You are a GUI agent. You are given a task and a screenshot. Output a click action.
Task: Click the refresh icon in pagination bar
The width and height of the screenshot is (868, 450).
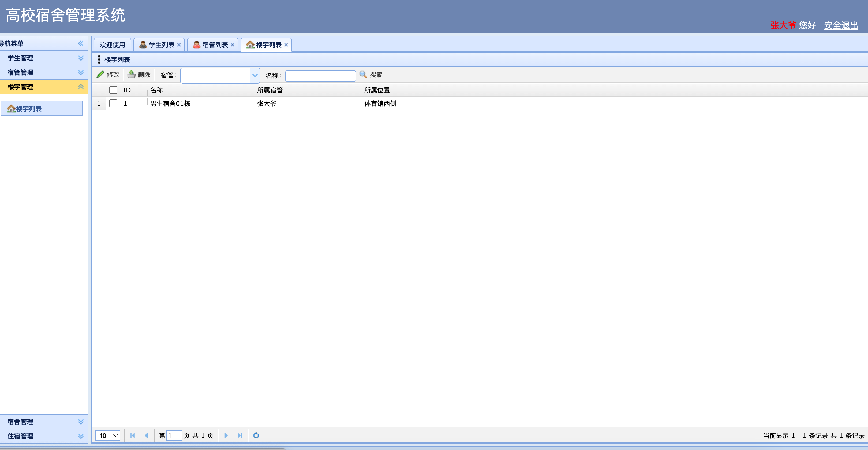click(256, 435)
